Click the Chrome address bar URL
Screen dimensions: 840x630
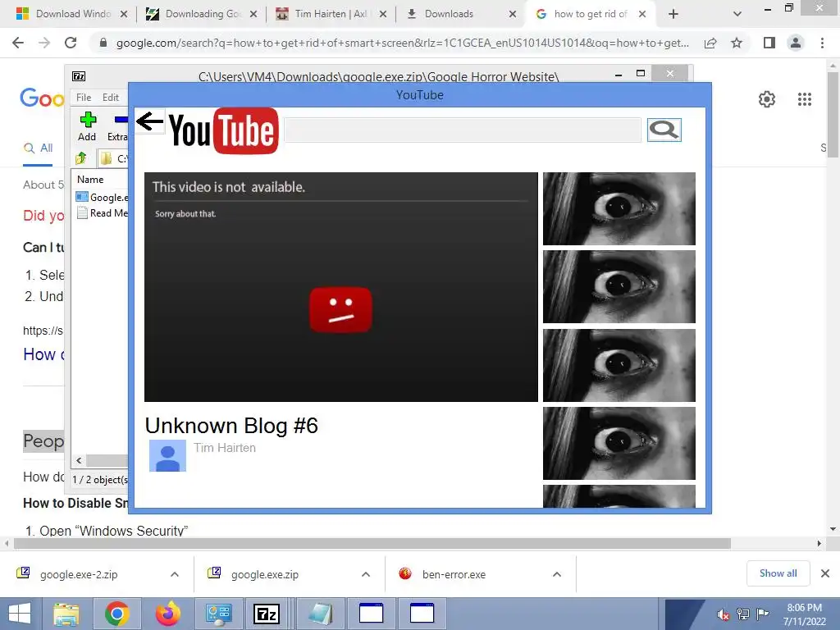(x=402, y=43)
